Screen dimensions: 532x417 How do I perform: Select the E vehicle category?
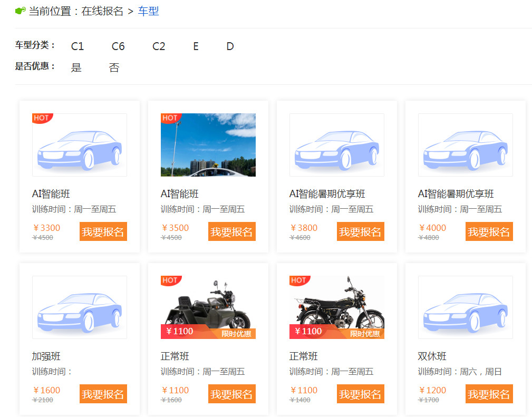tap(196, 46)
